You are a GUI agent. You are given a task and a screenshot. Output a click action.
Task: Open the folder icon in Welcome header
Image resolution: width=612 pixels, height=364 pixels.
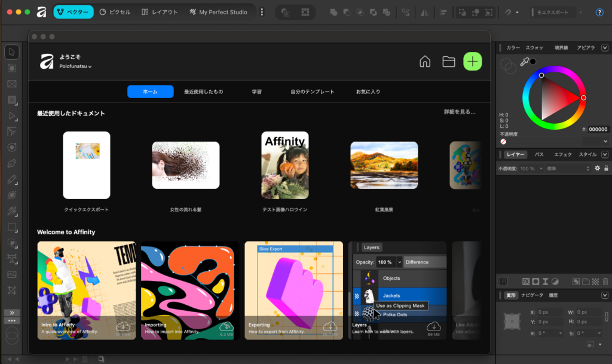pyautogui.click(x=448, y=61)
